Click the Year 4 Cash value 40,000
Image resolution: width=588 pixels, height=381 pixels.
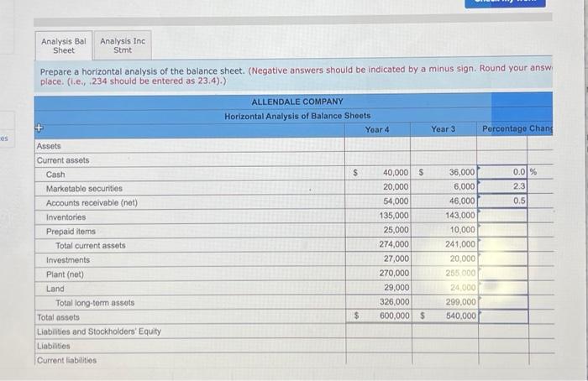coord(396,172)
